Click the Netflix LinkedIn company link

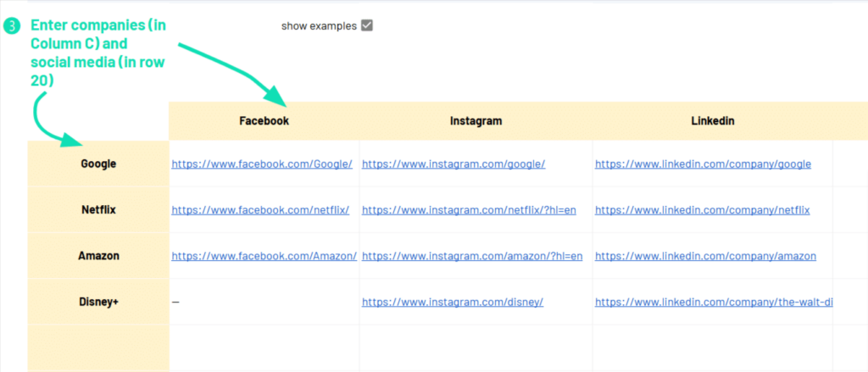pos(702,210)
